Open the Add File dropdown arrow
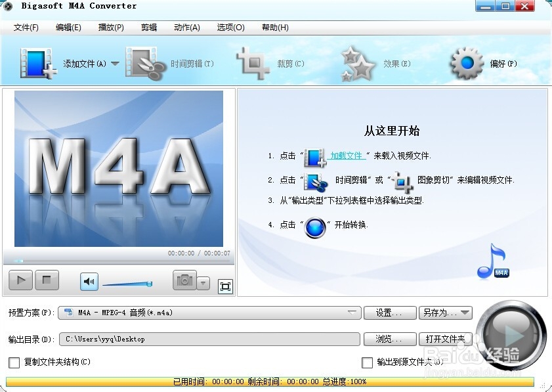This screenshot has height=392, width=552. click(x=115, y=64)
